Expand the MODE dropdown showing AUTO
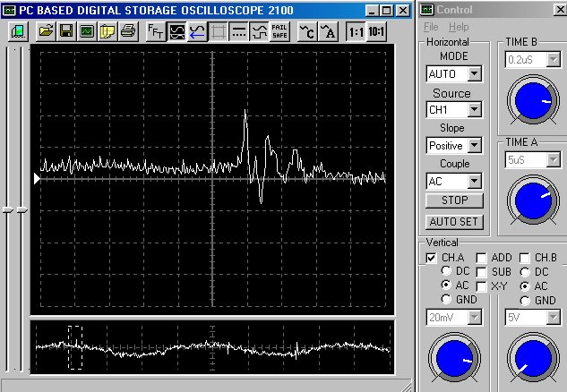The image size is (567, 392). pos(474,73)
